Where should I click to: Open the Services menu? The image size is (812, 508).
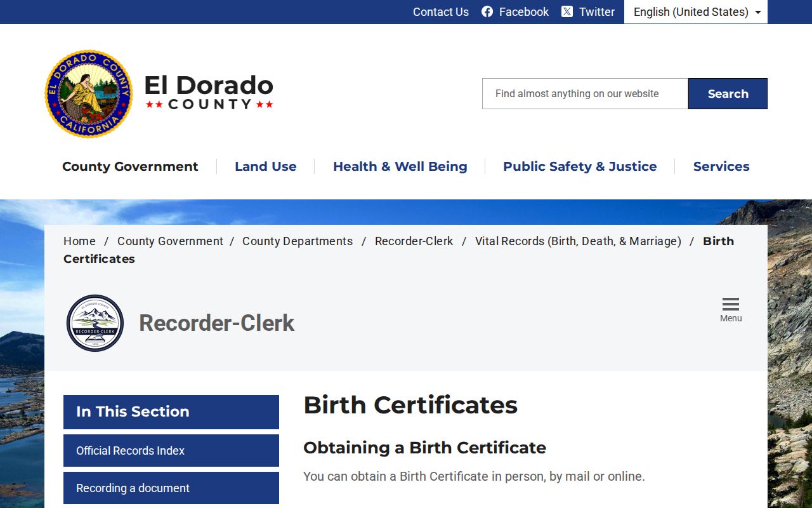point(721,166)
